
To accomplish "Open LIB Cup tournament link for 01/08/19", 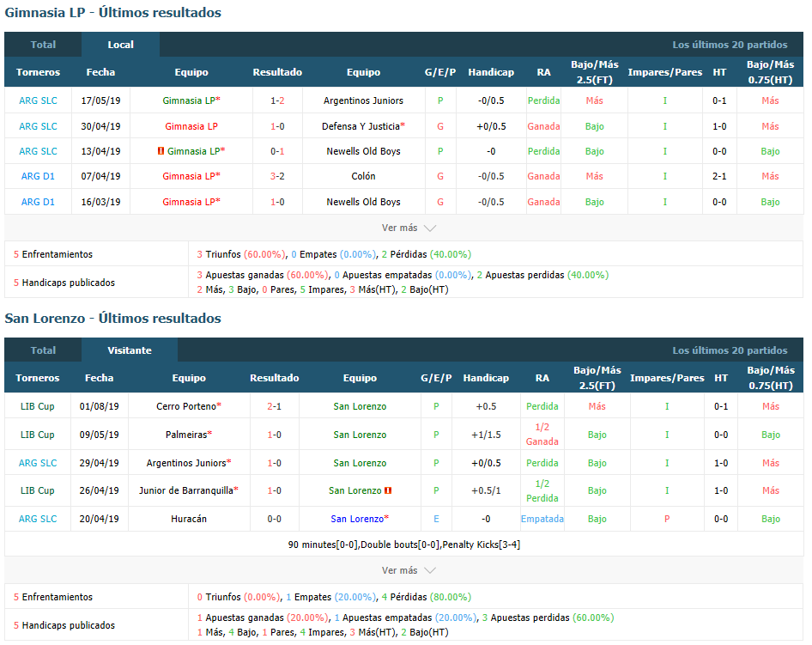I will (x=37, y=406).
